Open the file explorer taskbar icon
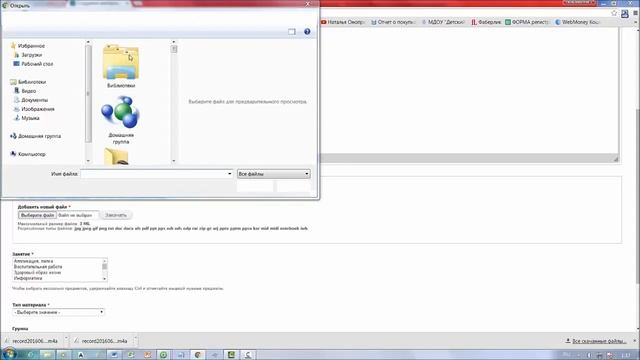 tap(47, 355)
